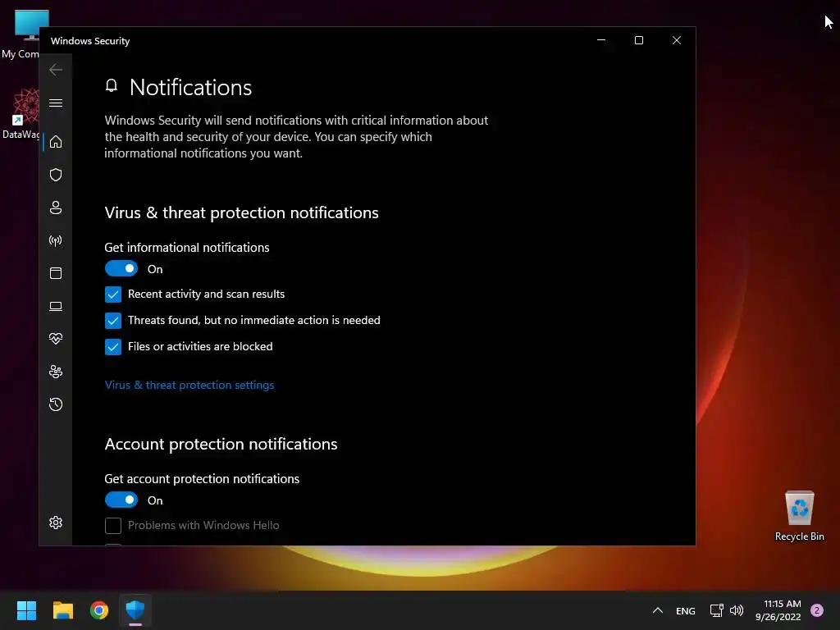Click the Notifications bell icon
This screenshot has height=630, width=840.
[112, 85]
